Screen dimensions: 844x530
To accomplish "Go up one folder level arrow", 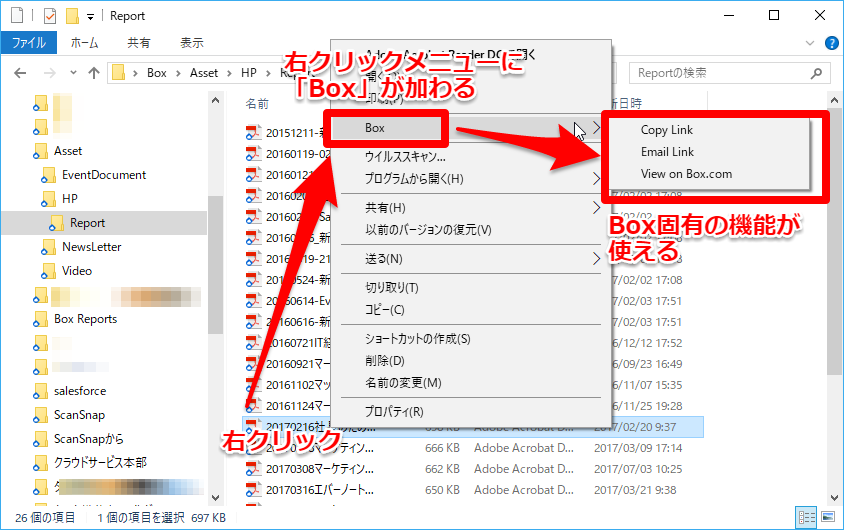I will [94, 73].
